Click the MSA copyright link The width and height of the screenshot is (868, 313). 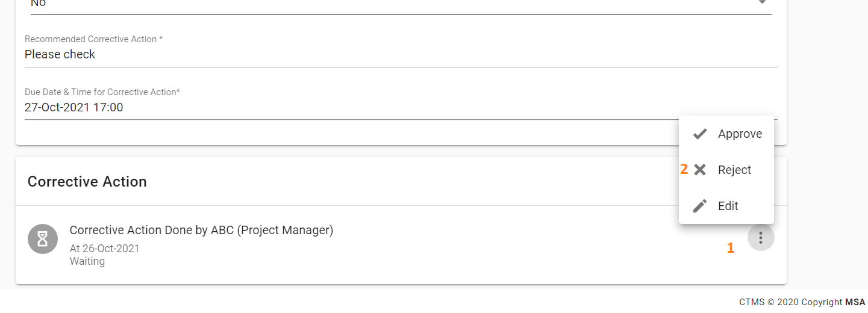(855, 302)
